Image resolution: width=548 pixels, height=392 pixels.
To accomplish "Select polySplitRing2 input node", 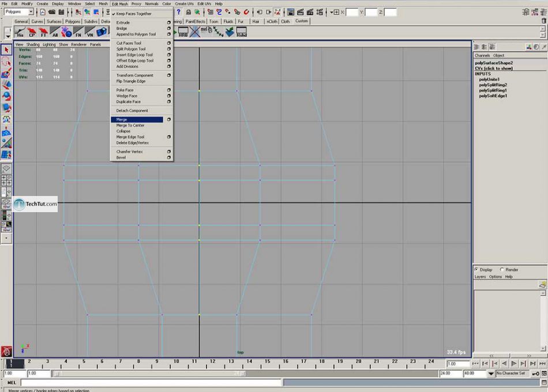I will (x=493, y=85).
